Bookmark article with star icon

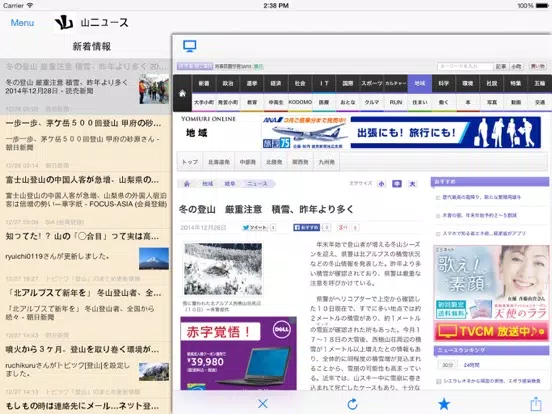(x=444, y=404)
